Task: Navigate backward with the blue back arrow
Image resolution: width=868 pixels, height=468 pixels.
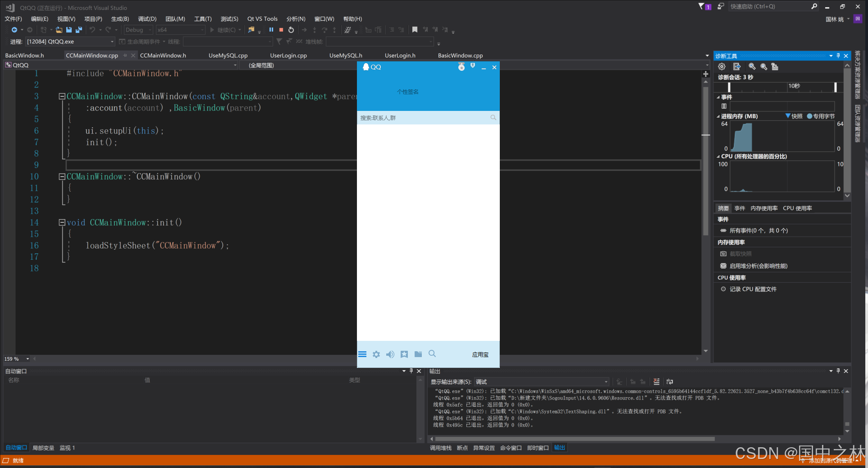Action: (14, 30)
